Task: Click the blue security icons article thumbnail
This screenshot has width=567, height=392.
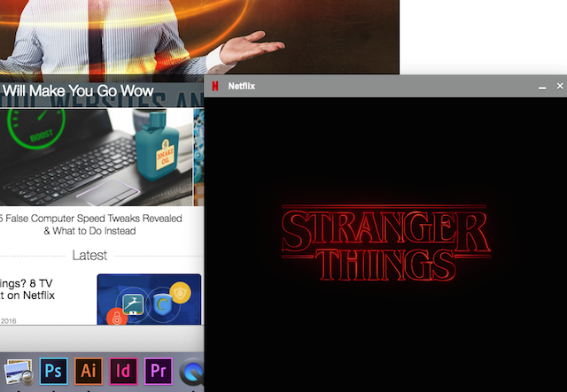Action: [x=149, y=299]
